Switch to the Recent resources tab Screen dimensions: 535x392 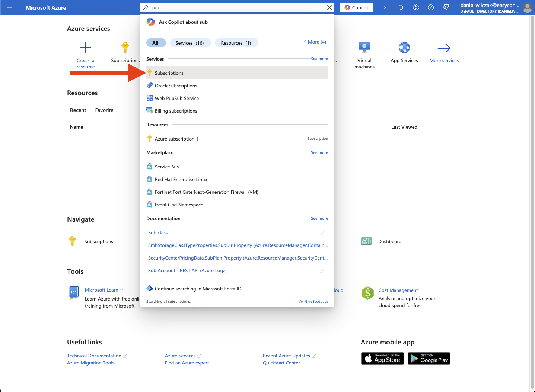78,110
